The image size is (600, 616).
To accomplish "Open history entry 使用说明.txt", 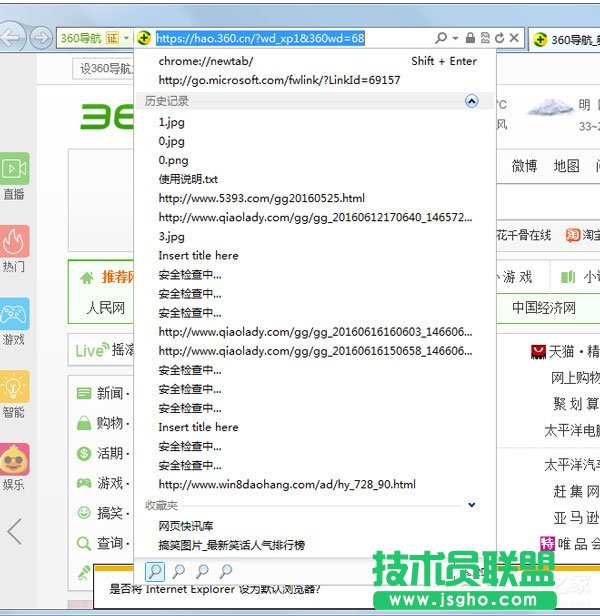I will click(188, 180).
